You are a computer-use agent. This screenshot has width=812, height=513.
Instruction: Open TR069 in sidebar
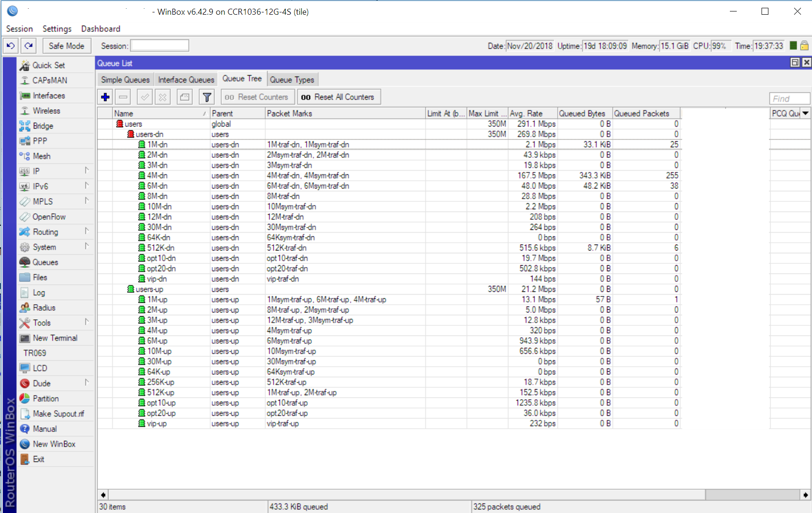(56, 353)
